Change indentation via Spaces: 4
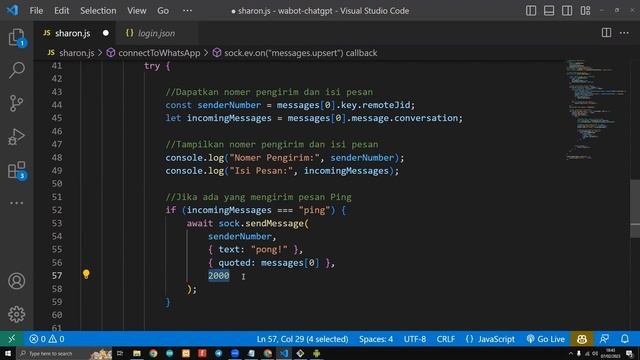This screenshot has width=640, height=360. tap(376, 339)
